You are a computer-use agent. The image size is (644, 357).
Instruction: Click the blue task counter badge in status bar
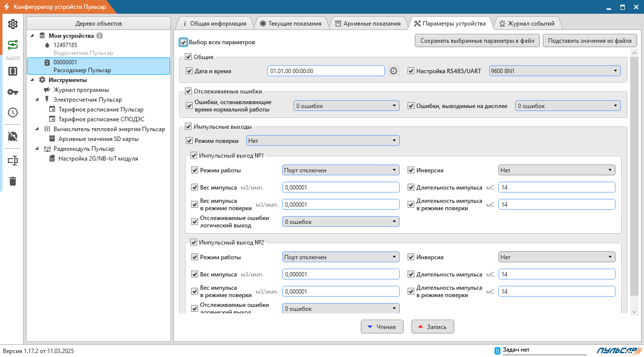(498, 351)
